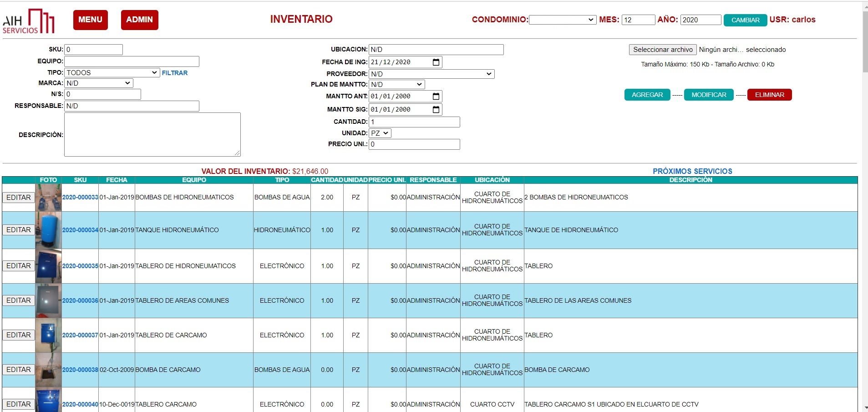Expand the CONDOMINIO dropdown
This screenshot has height=412, width=868.
562,20
